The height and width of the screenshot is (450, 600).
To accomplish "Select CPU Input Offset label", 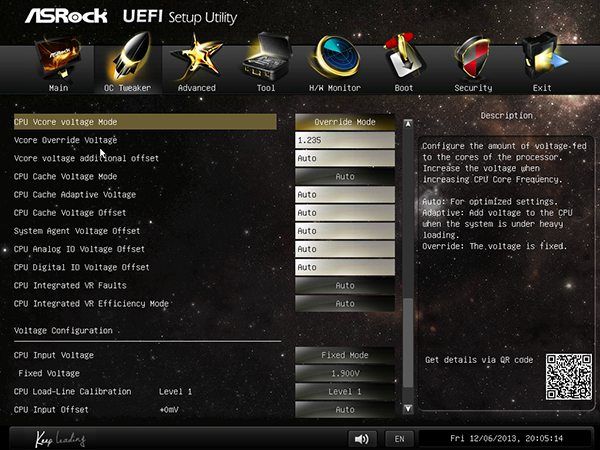I will (x=51, y=410).
